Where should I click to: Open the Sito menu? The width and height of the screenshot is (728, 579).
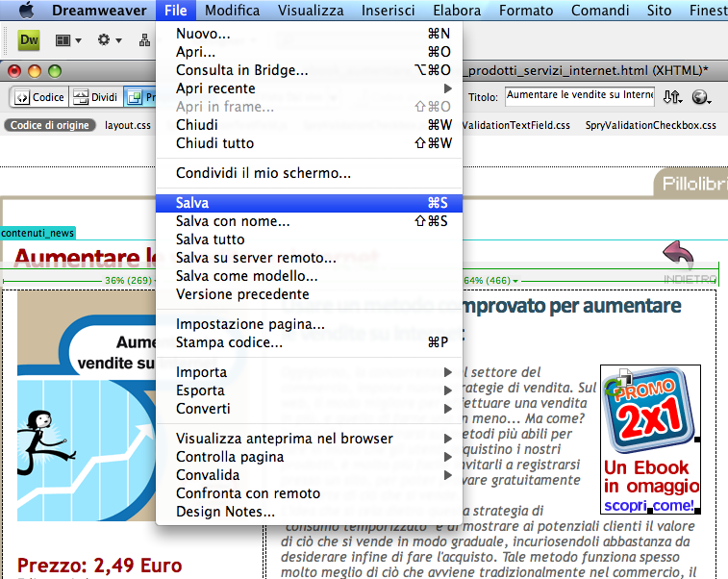coord(659,11)
